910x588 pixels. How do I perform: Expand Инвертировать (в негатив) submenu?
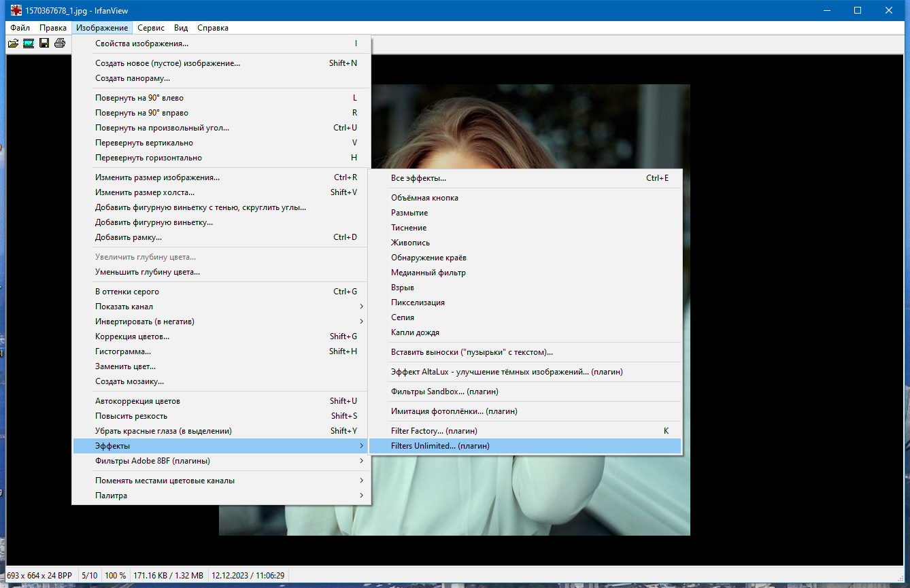tap(222, 322)
